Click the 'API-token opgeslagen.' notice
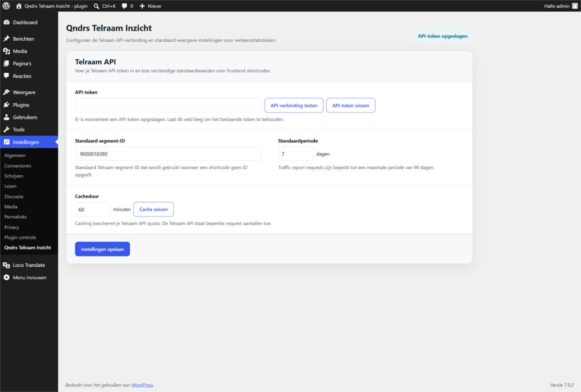Viewport: 581px width, 392px height. 443,36
